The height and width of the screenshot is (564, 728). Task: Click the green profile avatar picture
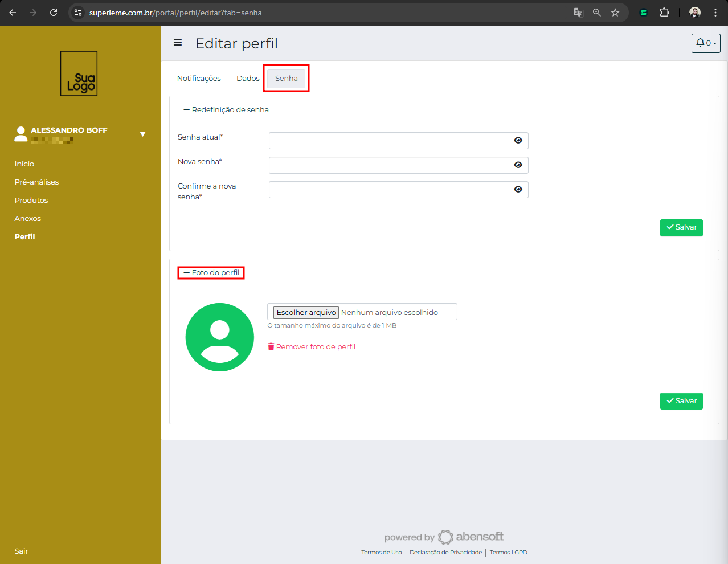coord(219,337)
